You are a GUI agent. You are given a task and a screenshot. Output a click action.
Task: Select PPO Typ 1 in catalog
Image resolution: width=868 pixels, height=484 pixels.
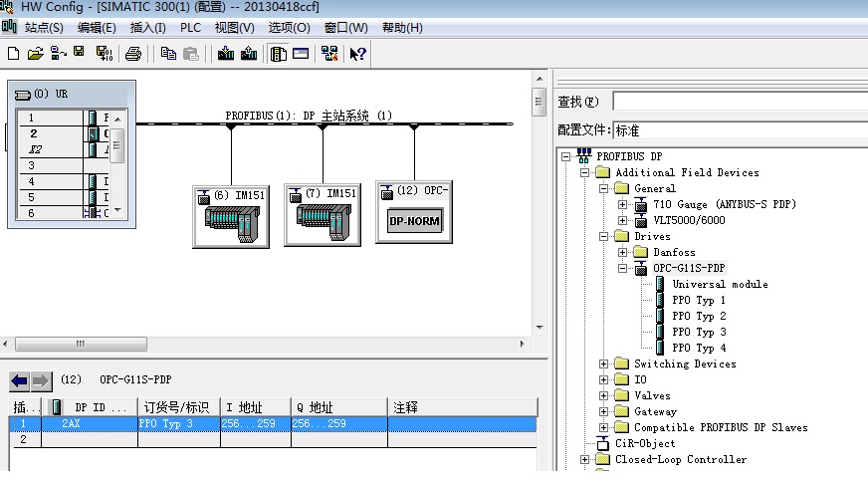699,300
